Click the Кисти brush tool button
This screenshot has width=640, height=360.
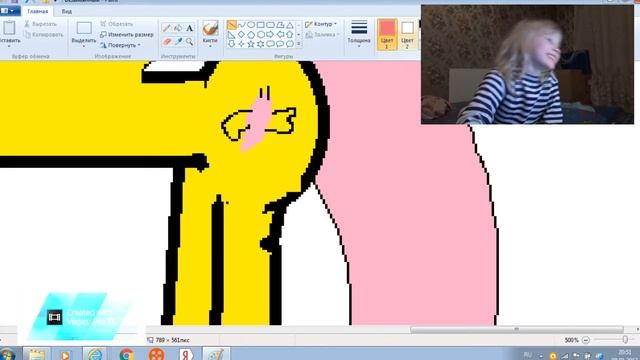coord(210,29)
